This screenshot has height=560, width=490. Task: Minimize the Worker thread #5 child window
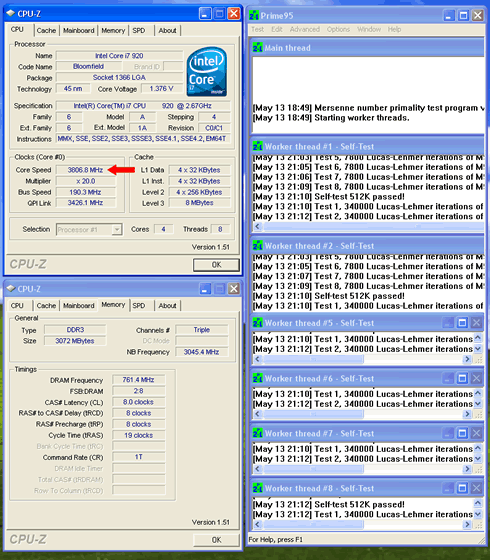448,323
